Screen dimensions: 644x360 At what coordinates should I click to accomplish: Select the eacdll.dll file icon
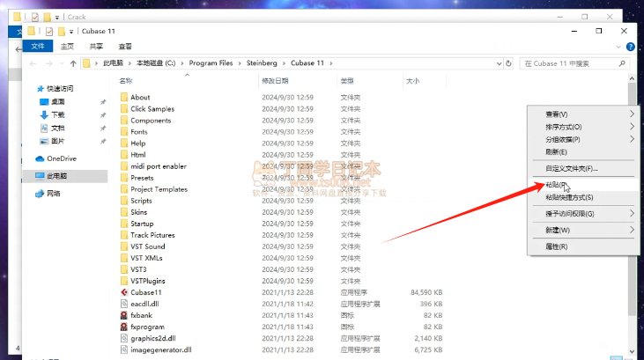click(124, 304)
